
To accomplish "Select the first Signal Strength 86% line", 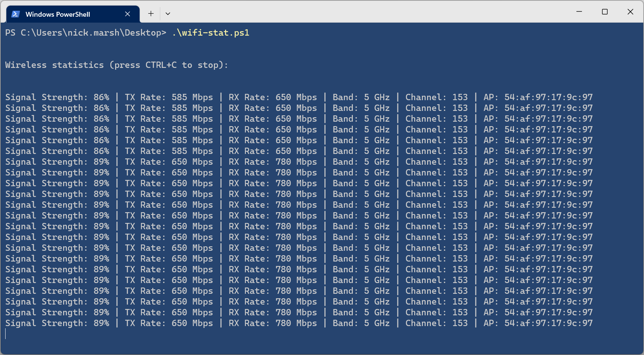I will (57, 97).
